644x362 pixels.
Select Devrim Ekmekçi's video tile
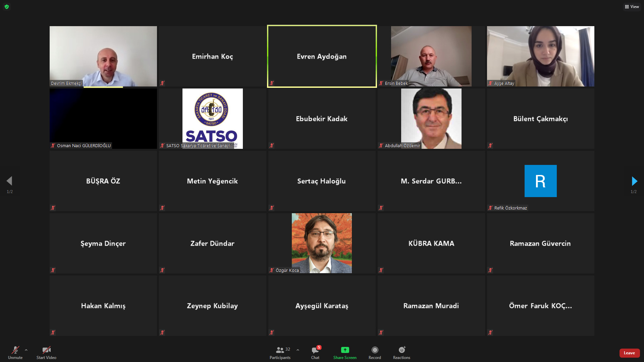(x=103, y=56)
